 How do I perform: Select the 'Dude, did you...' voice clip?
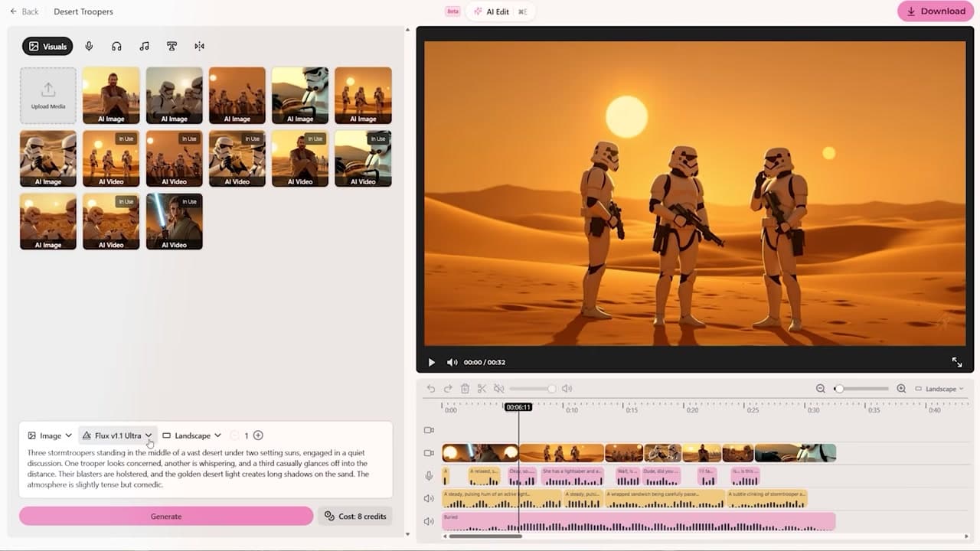tap(661, 476)
